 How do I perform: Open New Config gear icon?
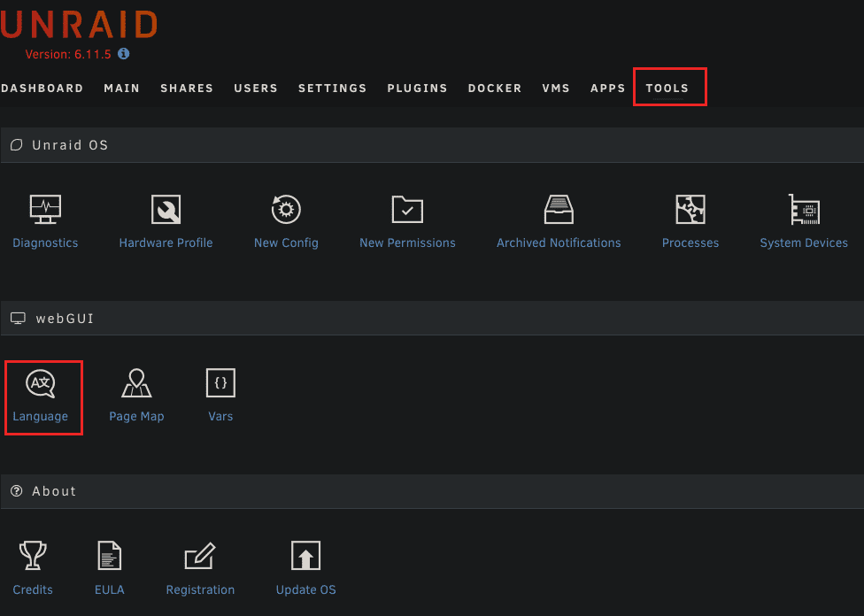pos(286,210)
